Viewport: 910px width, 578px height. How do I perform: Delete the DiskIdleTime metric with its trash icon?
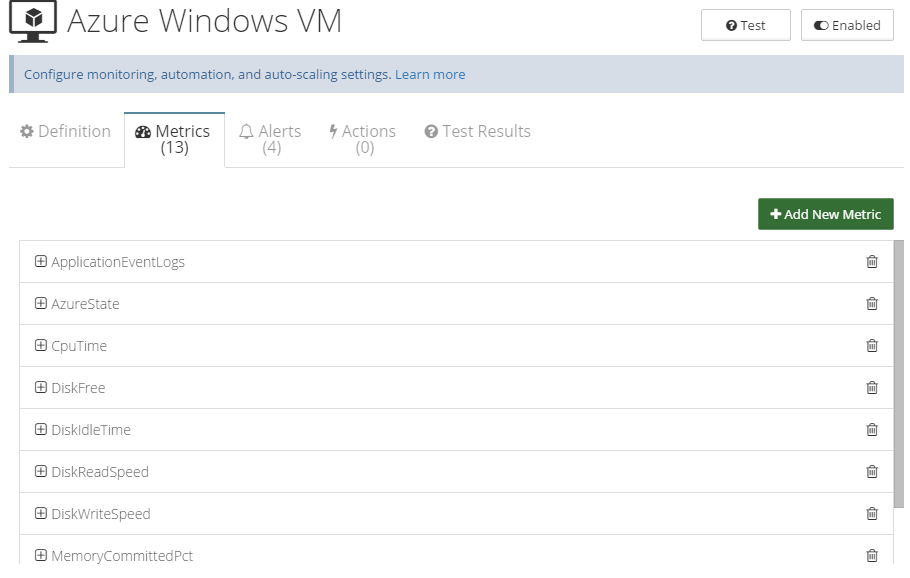872,429
